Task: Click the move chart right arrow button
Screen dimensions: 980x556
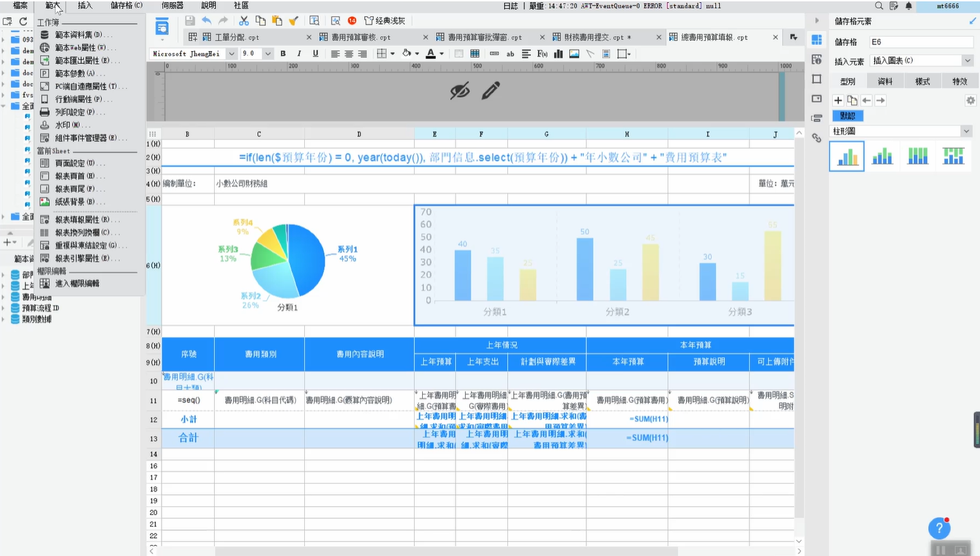Action: click(x=880, y=101)
